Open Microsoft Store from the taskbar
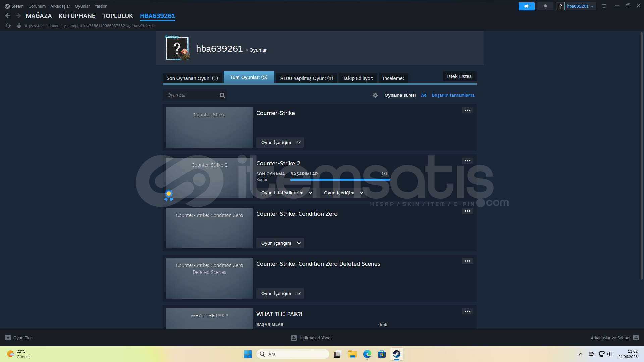 click(382, 354)
